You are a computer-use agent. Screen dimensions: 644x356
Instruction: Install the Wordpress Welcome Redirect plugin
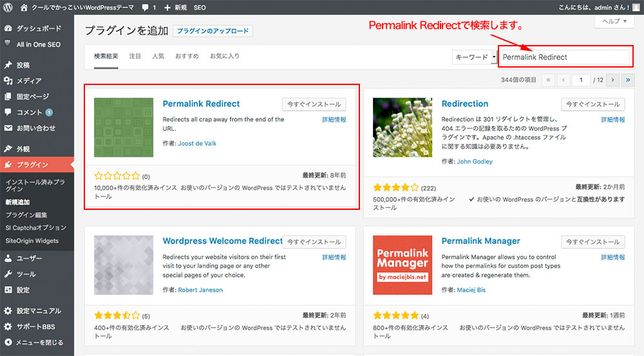coord(314,242)
